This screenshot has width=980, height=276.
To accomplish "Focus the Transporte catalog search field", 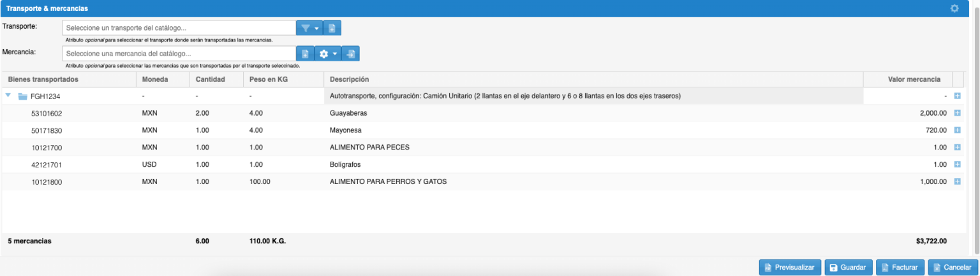I will 179,28.
